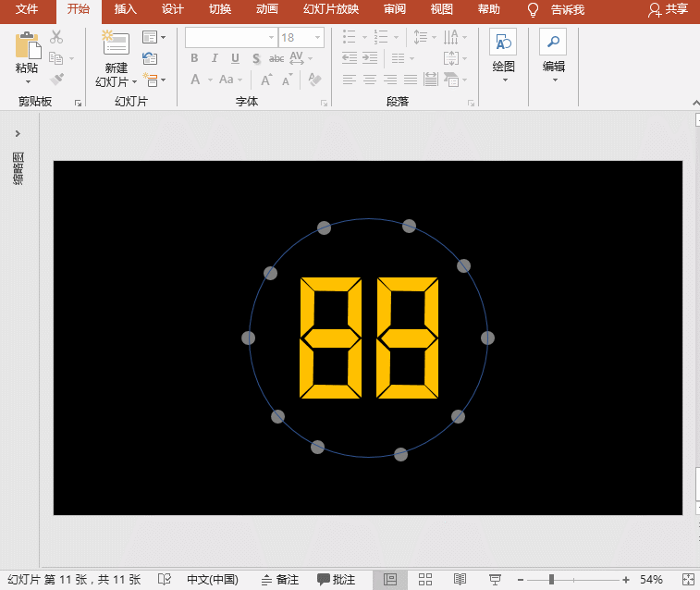The height and width of the screenshot is (590, 700).
Task: Open the 批注 comments pane
Action: 337,579
